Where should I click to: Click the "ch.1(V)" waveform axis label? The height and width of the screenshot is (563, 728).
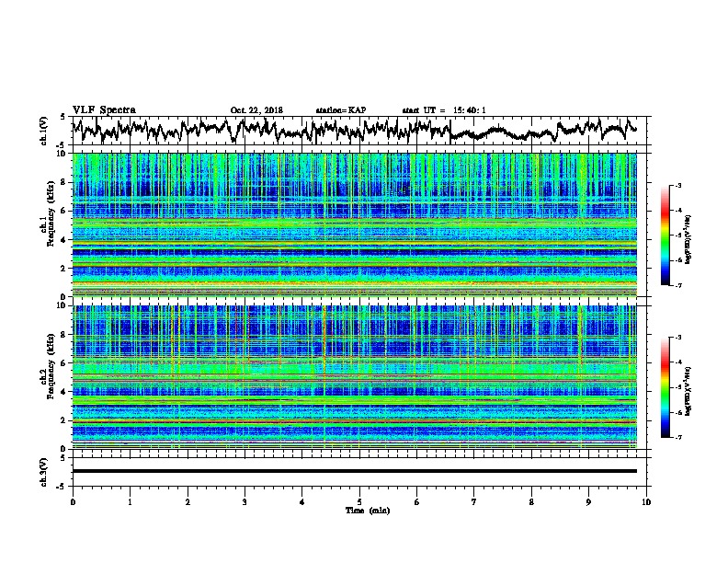(x=44, y=131)
